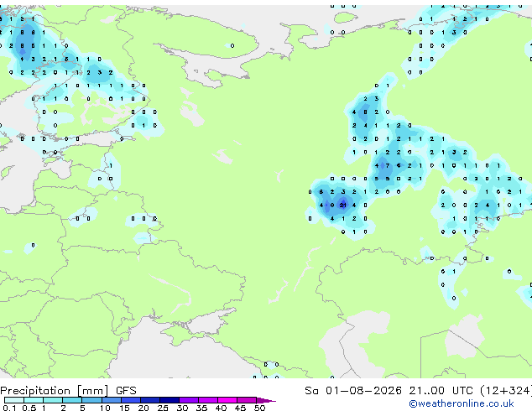
Task: Select the legend swatch between 30 and 35
Action: pos(189,400)
